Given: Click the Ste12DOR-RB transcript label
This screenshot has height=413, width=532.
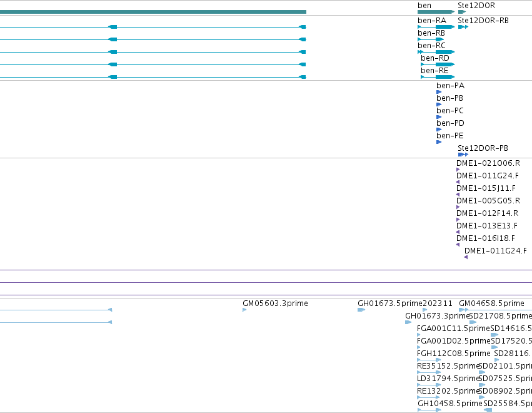Looking at the screenshot, I should tap(483, 21).
